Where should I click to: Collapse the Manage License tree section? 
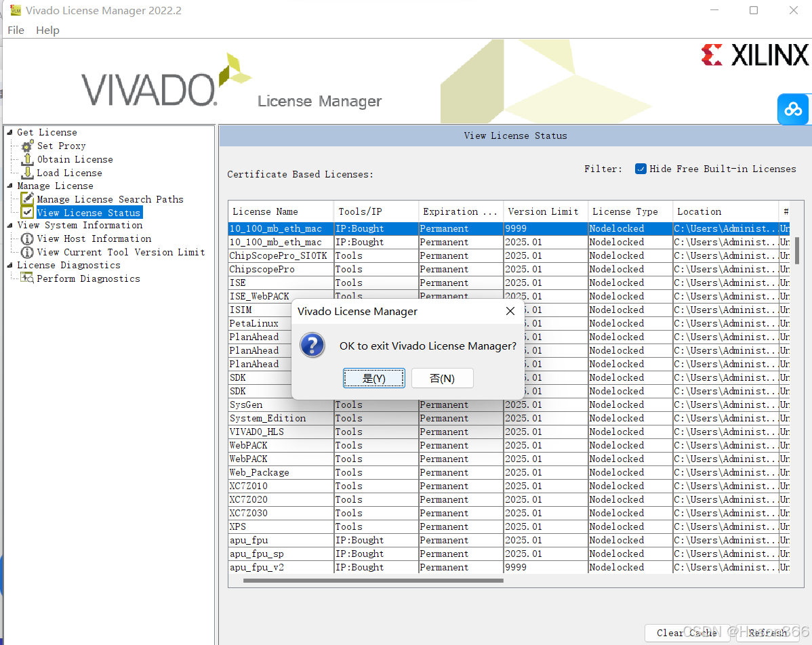[10, 186]
